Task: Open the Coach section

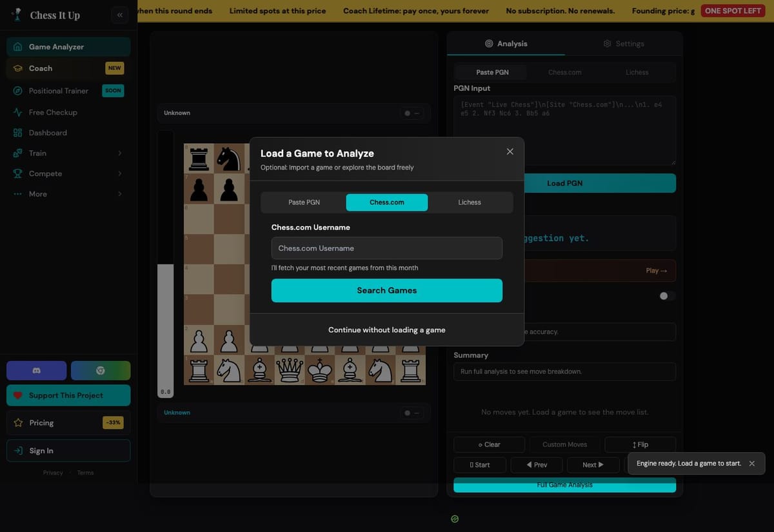Action: pyautogui.click(x=68, y=68)
